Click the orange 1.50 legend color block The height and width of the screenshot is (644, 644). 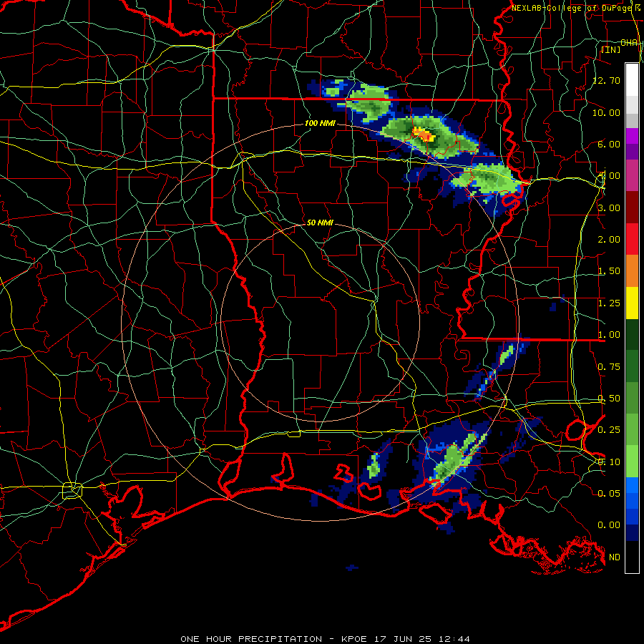(632, 271)
